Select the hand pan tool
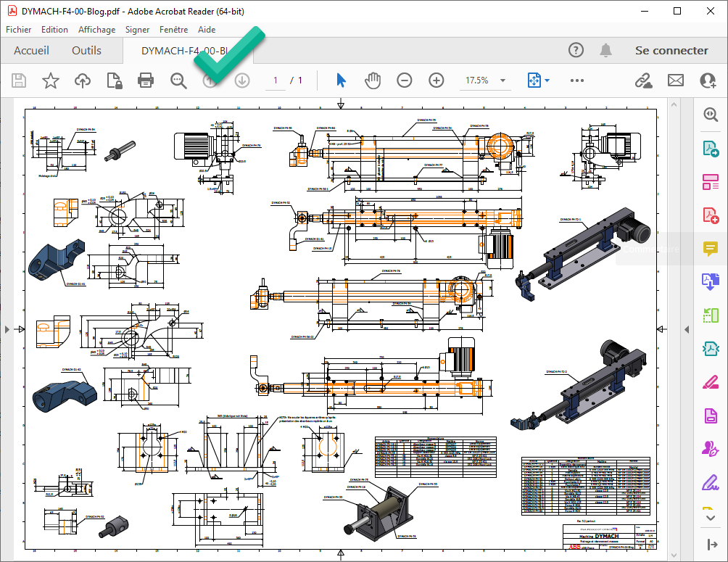728x562 pixels. pyautogui.click(x=373, y=80)
